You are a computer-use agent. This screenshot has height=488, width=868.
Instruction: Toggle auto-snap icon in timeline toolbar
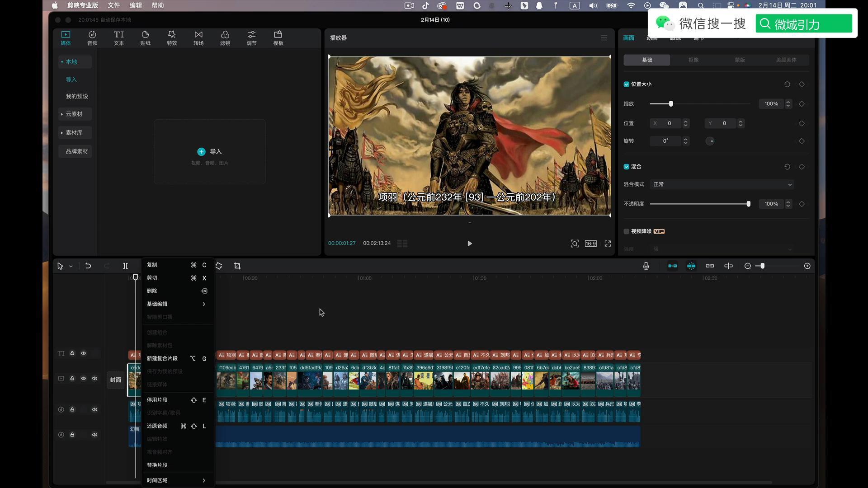pyautogui.click(x=691, y=266)
